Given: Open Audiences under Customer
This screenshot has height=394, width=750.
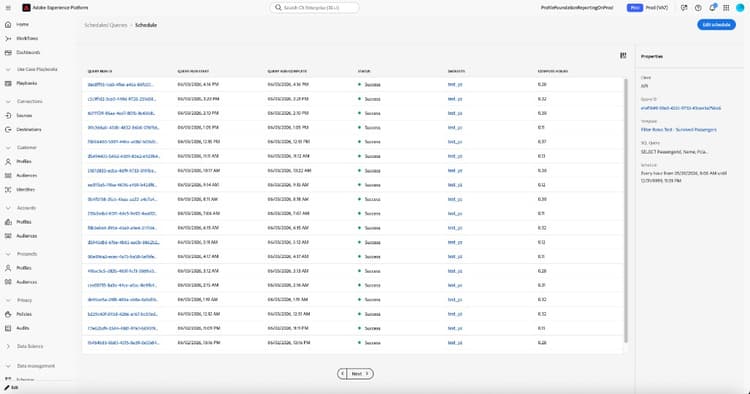Looking at the screenshot, I should 26,175.
